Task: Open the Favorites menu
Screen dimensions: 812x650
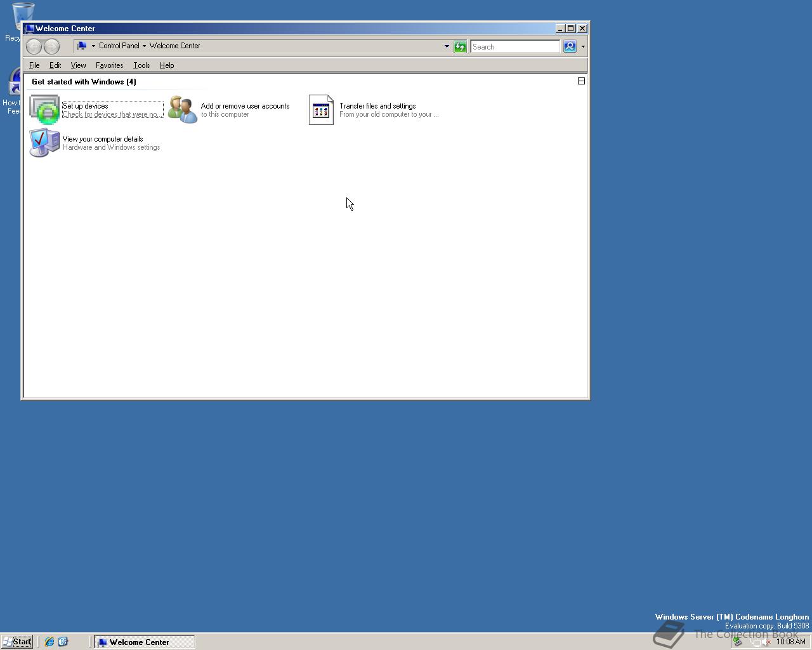Action: pyautogui.click(x=109, y=65)
